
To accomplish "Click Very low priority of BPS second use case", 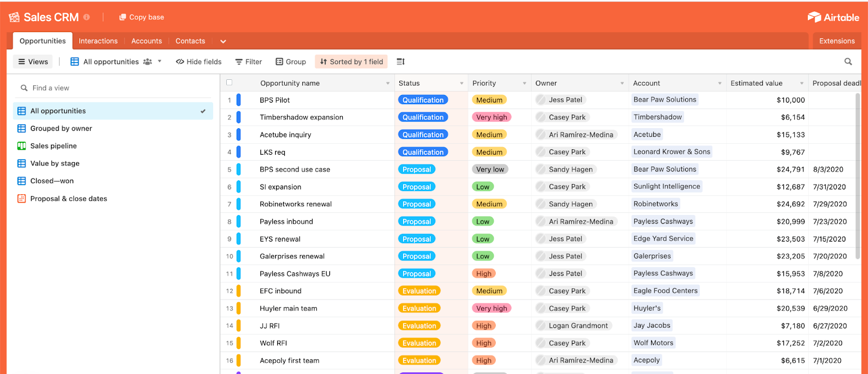I will click(490, 169).
